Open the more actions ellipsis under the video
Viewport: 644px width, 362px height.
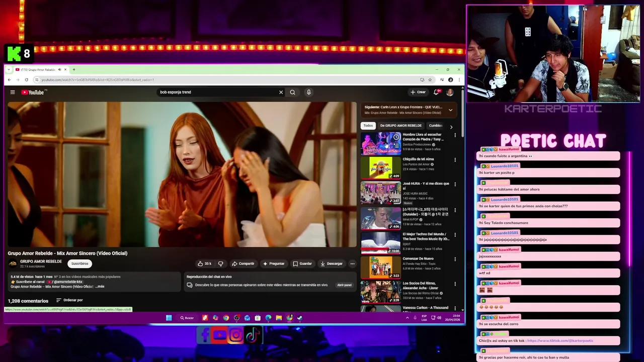(352, 263)
